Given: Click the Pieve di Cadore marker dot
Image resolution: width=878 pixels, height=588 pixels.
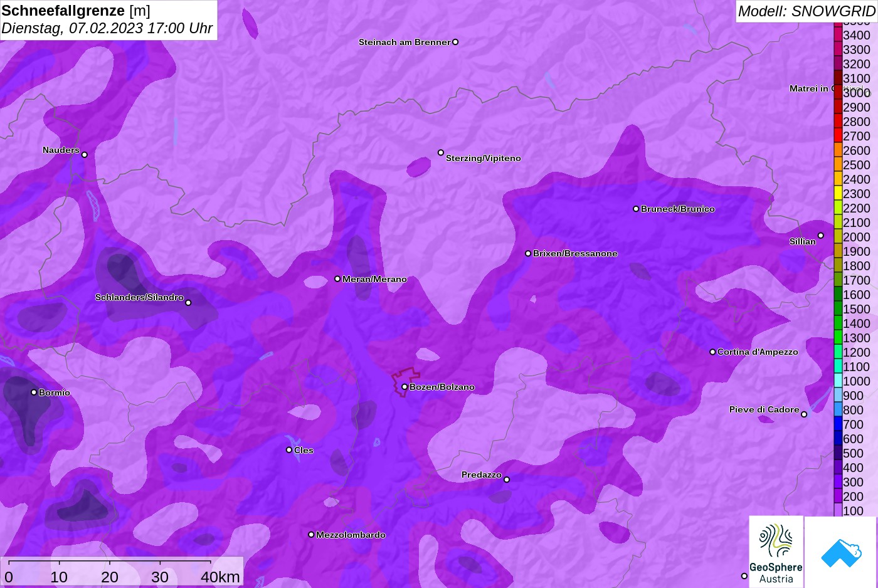Looking at the screenshot, I should (804, 414).
